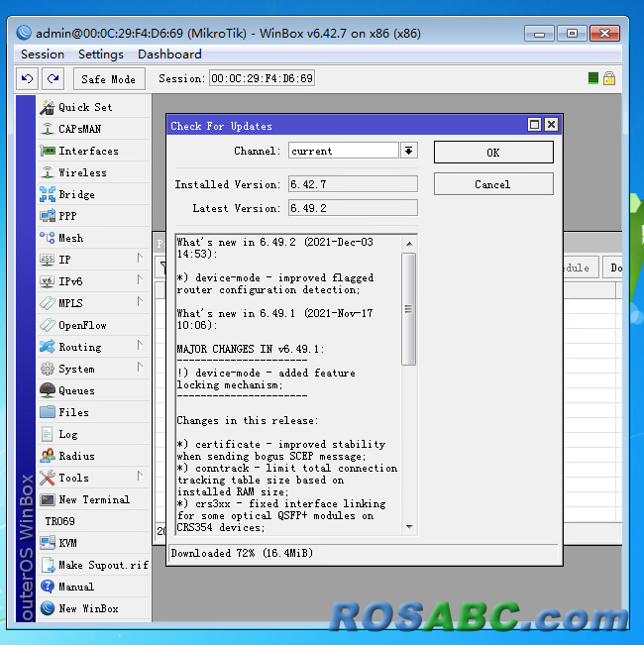The height and width of the screenshot is (645, 644).
Task: Open OpenFlow from the sidebar
Action: click(94, 325)
